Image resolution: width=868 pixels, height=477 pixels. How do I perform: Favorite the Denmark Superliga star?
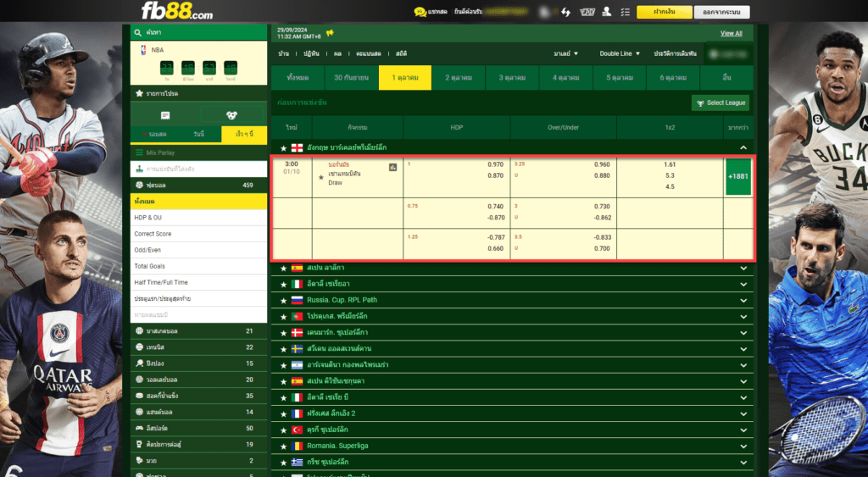(x=283, y=333)
